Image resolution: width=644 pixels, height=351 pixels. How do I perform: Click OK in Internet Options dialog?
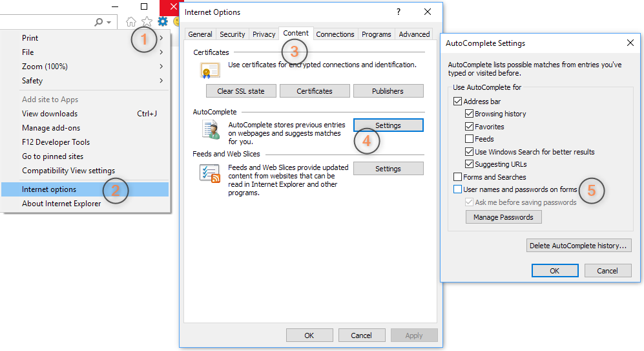pyautogui.click(x=309, y=335)
